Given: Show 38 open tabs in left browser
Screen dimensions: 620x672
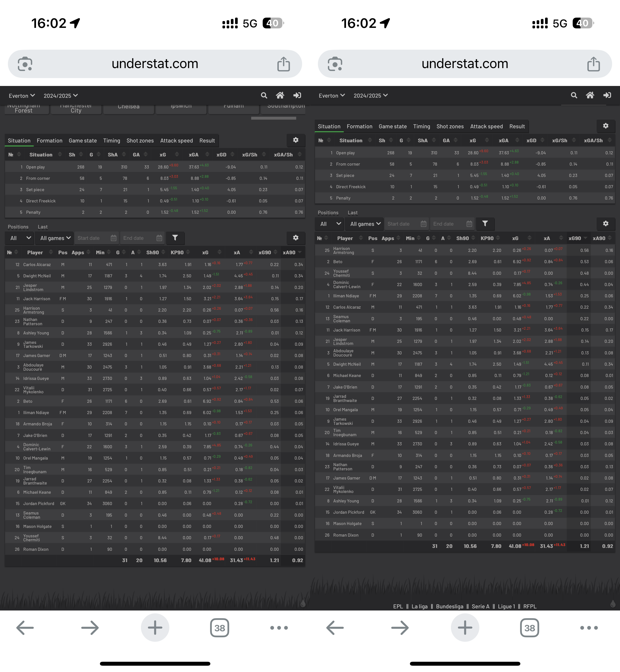Looking at the screenshot, I should pos(220,628).
